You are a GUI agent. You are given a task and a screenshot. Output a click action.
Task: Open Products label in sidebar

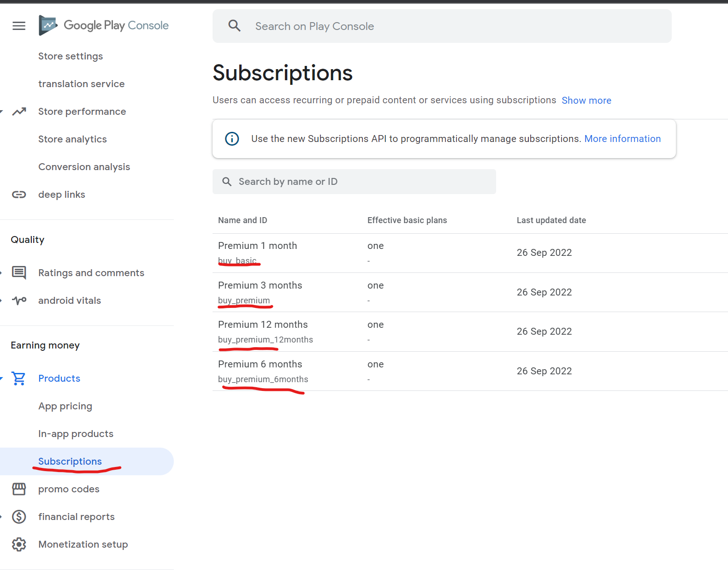[59, 378]
